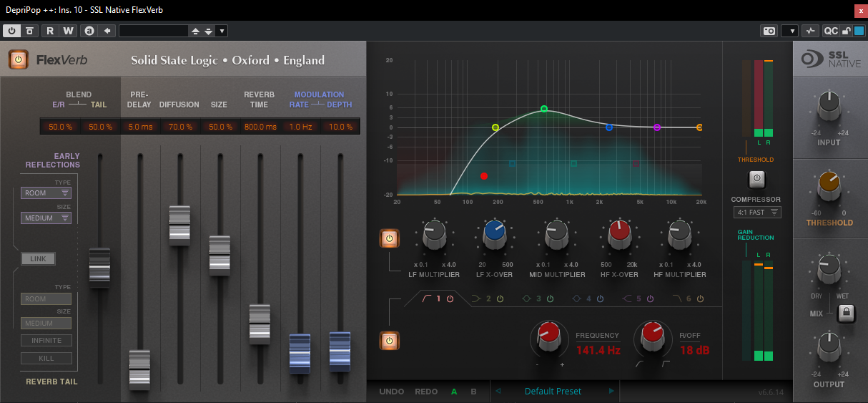Click the Modulation Rate blue slider handle

(x=300, y=354)
